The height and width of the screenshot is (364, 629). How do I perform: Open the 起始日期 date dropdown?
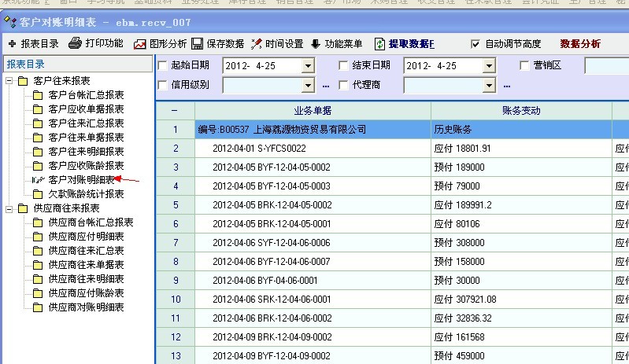308,66
